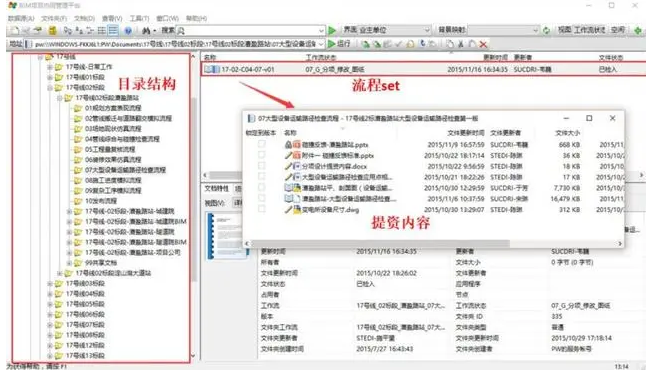Click the folder icon of 10发布流程
This screenshot has height=380, width=660.
click(78, 201)
